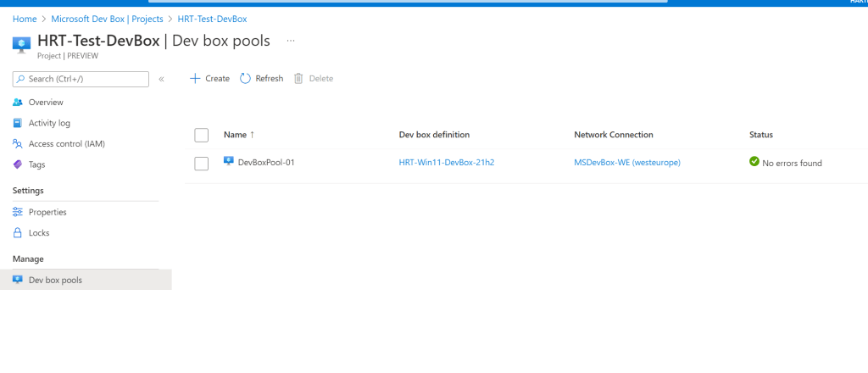868x373 pixels.
Task: Go to Home breadcrumb link
Action: pyautogui.click(x=25, y=19)
